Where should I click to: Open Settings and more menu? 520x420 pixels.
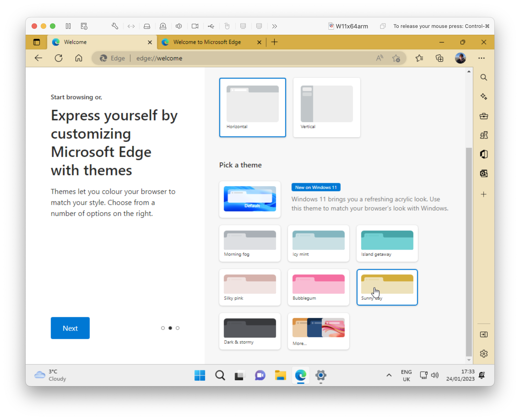click(x=482, y=58)
